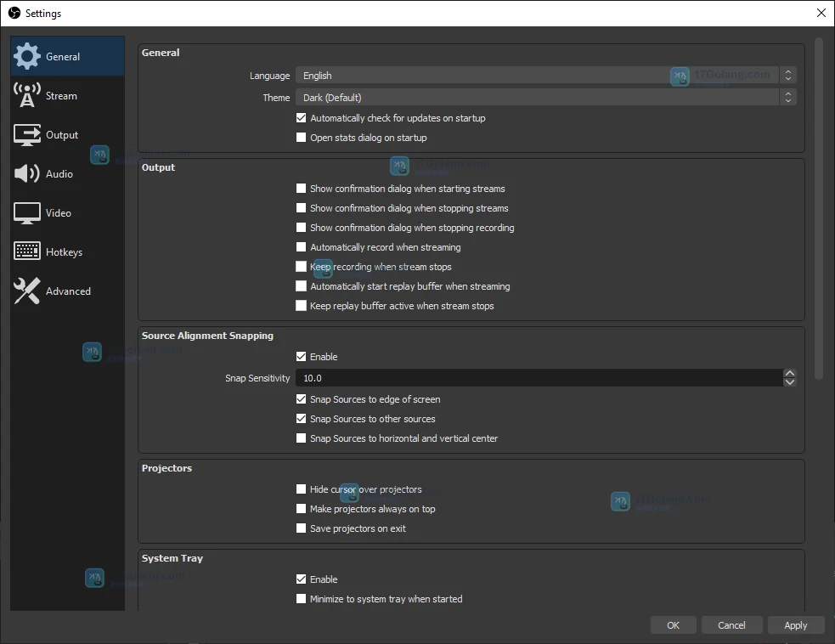
Task: Click the Apply button
Action: [796, 625]
